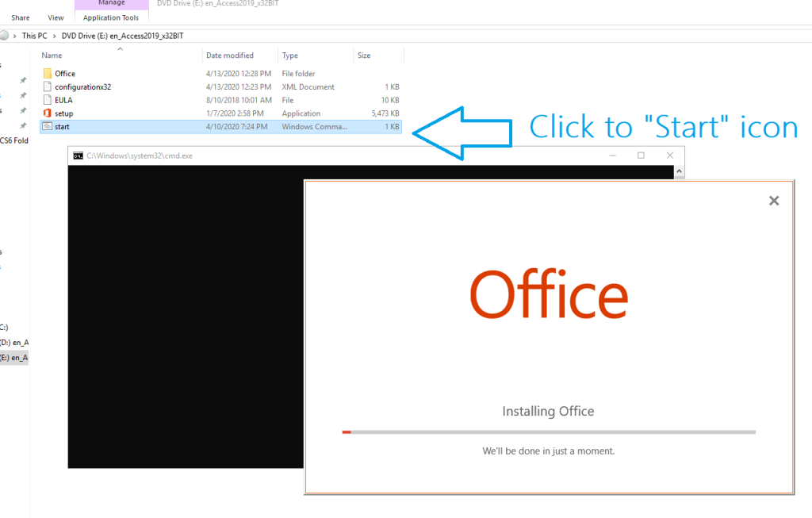Click the setup Office application icon
812x518 pixels.
(x=47, y=113)
